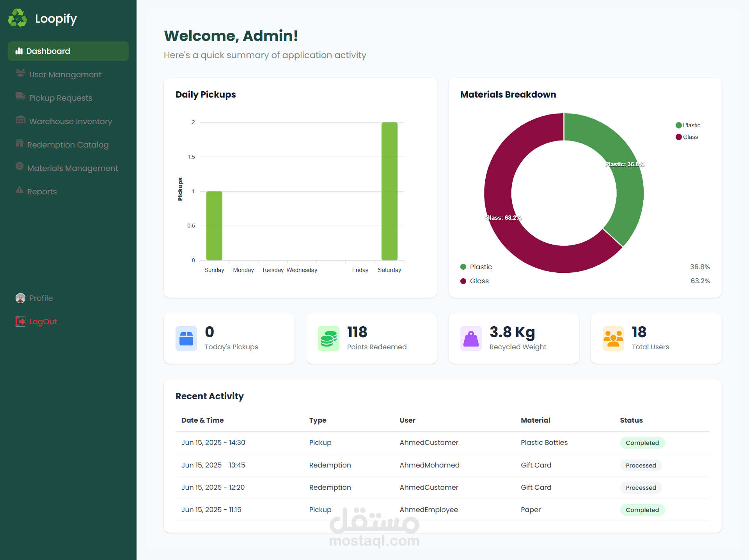
Task: Click the red LogOut exit icon
Action: tap(20, 322)
